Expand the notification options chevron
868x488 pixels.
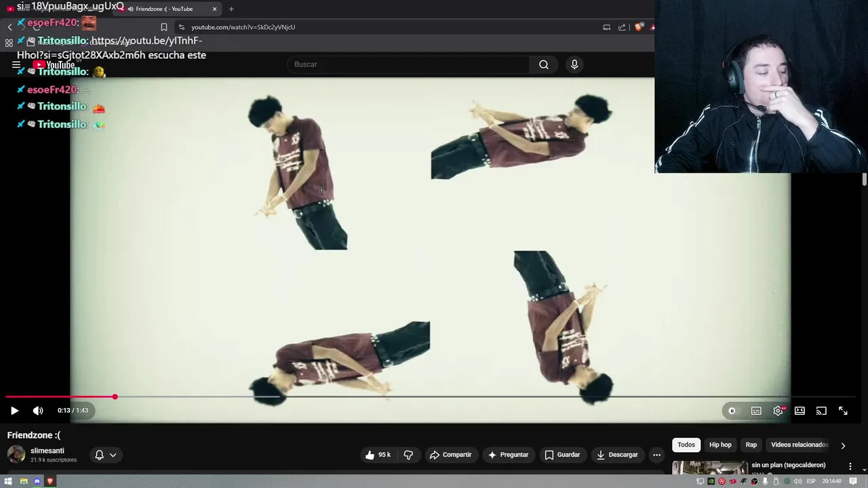click(113, 455)
